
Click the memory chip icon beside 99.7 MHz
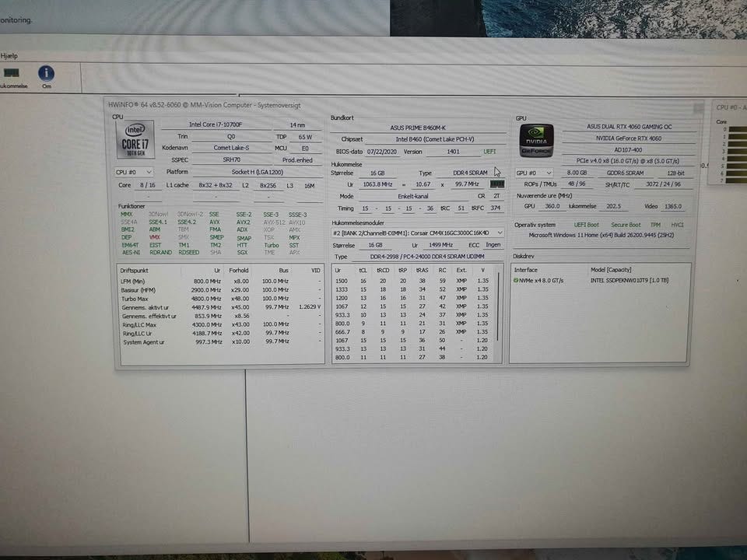[x=497, y=184]
